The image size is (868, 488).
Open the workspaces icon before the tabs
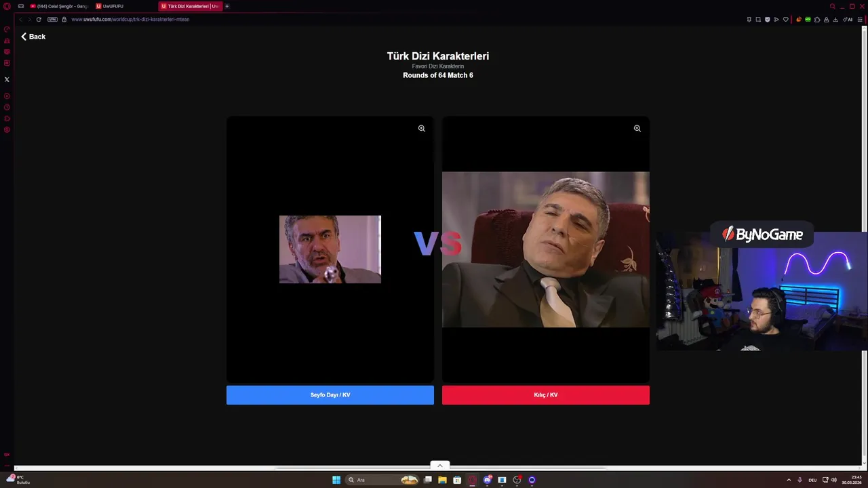click(21, 6)
